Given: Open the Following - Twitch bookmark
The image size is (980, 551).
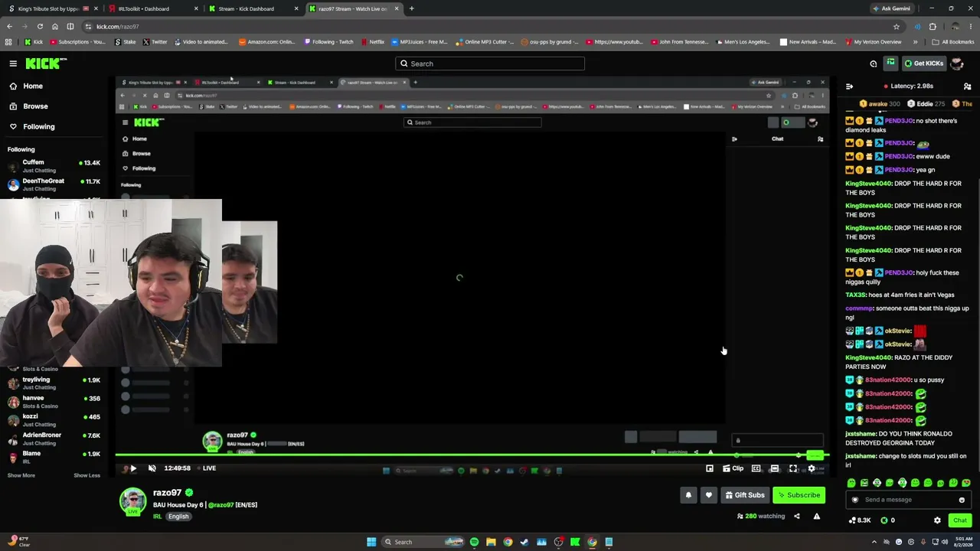Looking at the screenshot, I should [328, 42].
